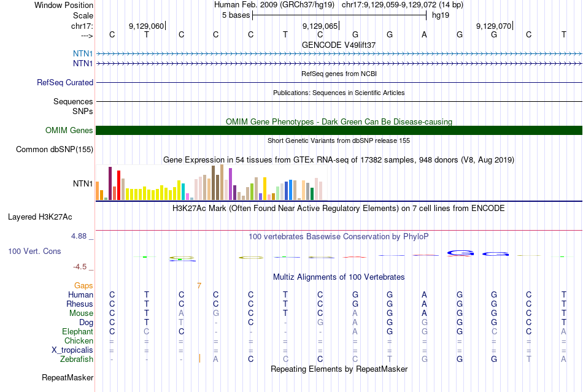
Task: Click the orange gap count 7 in Gaps row
Action: click(199, 285)
